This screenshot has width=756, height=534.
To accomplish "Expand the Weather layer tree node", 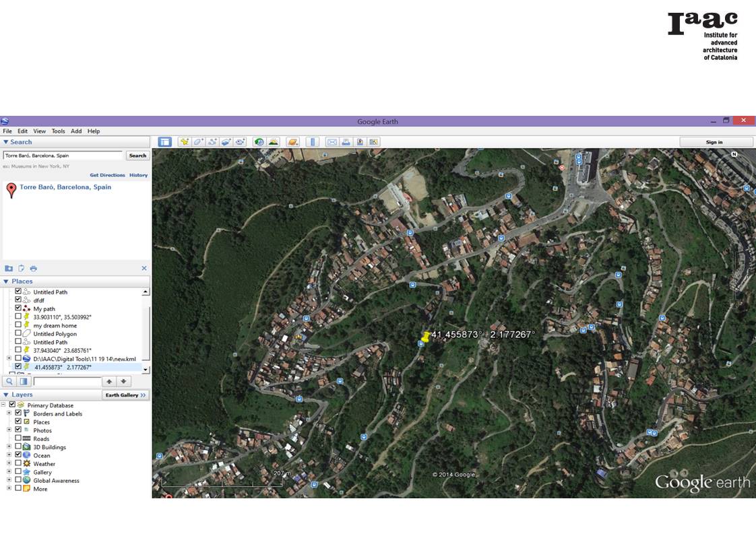I will click(9, 464).
